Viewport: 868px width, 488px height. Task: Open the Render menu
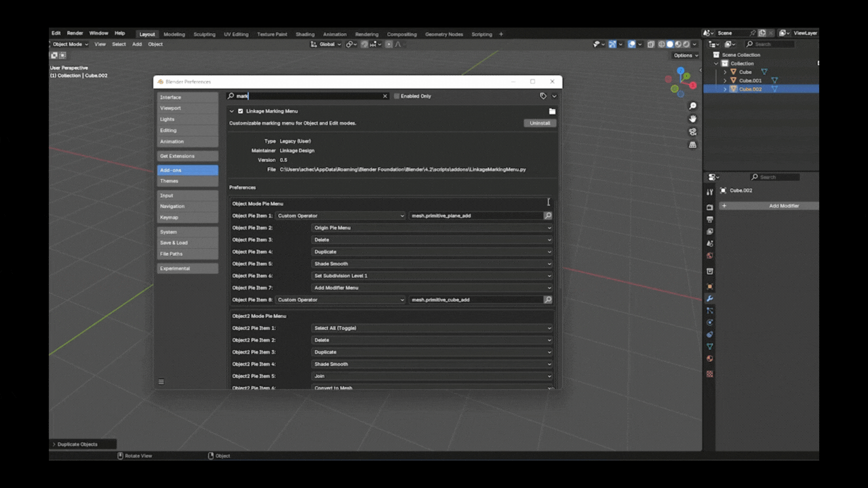pyautogui.click(x=75, y=33)
